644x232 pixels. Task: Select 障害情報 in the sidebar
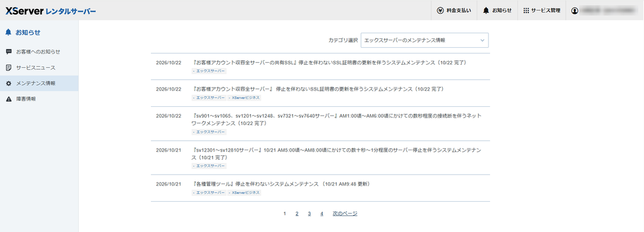click(x=26, y=99)
